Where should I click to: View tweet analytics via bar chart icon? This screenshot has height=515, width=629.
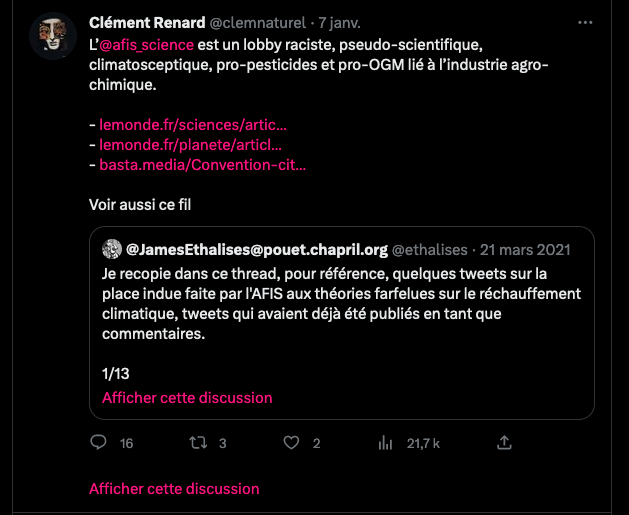click(386, 442)
